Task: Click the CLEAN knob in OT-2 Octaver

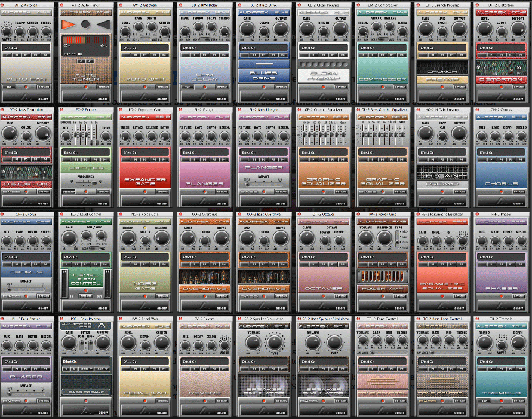Action: (x=307, y=238)
